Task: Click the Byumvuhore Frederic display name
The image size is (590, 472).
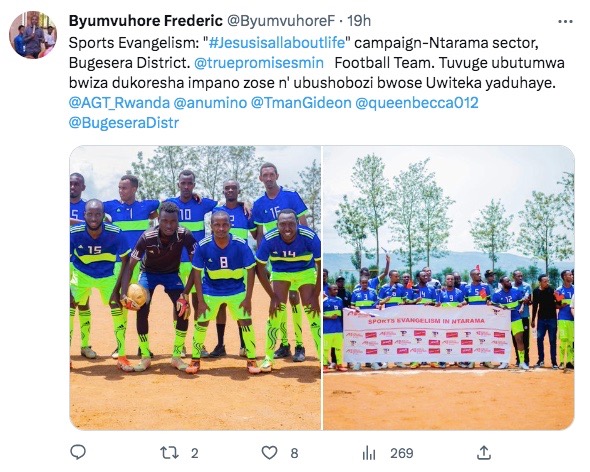Action: tap(146, 21)
